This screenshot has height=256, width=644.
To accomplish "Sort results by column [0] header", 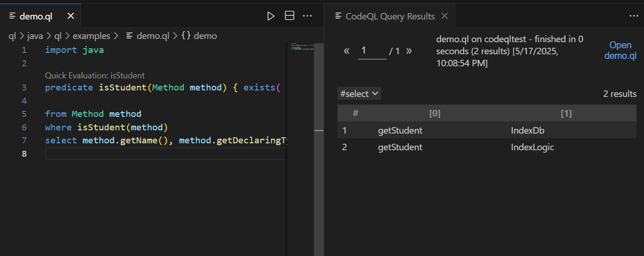I will pos(435,113).
